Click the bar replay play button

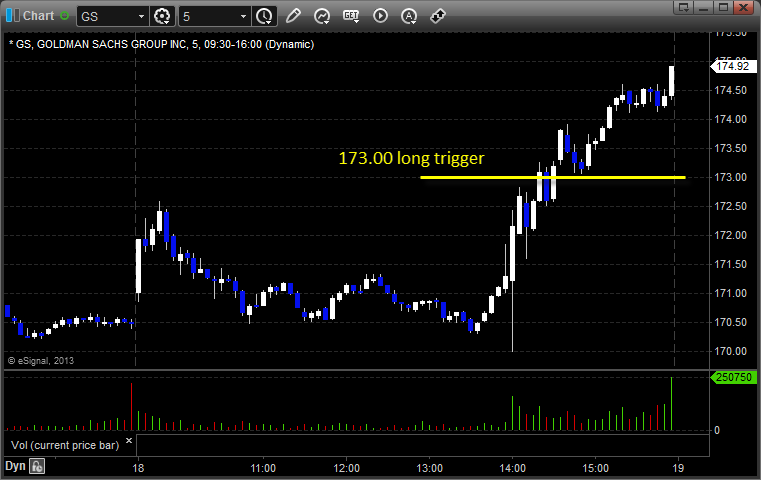pyautogui.click(x=380, y=16)
